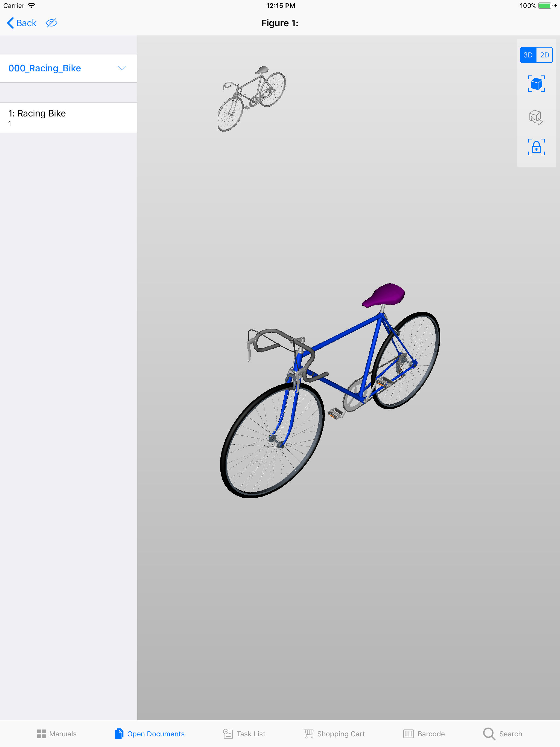
Task: Switch to 3D view mode
Action: pos(528,55)
